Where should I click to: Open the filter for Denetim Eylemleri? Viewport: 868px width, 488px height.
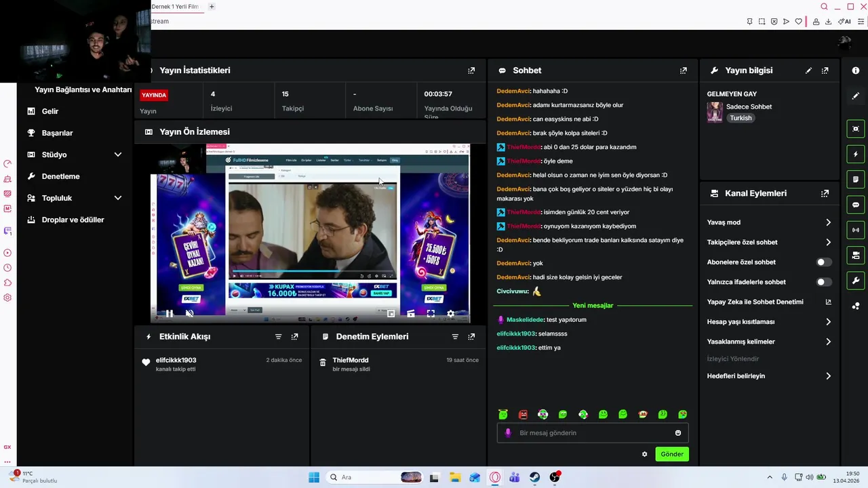(455, 337)
